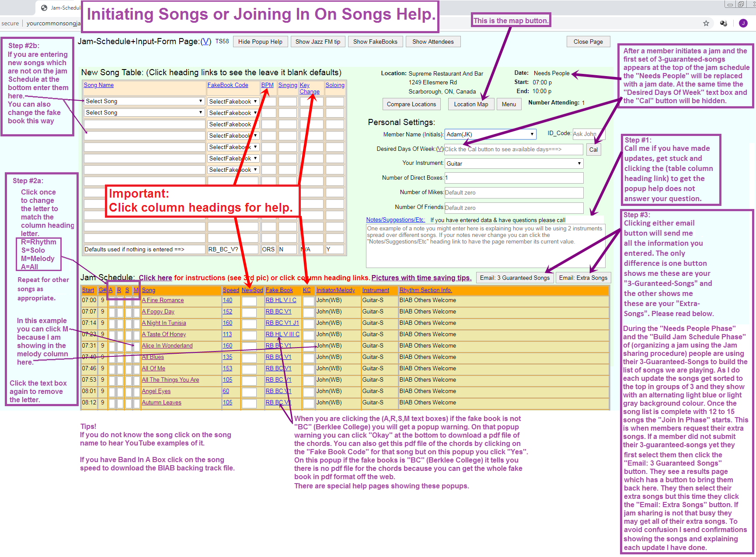Click Hide Popup Help button
The image size is (756, 557).
click(x=260, y=42)
